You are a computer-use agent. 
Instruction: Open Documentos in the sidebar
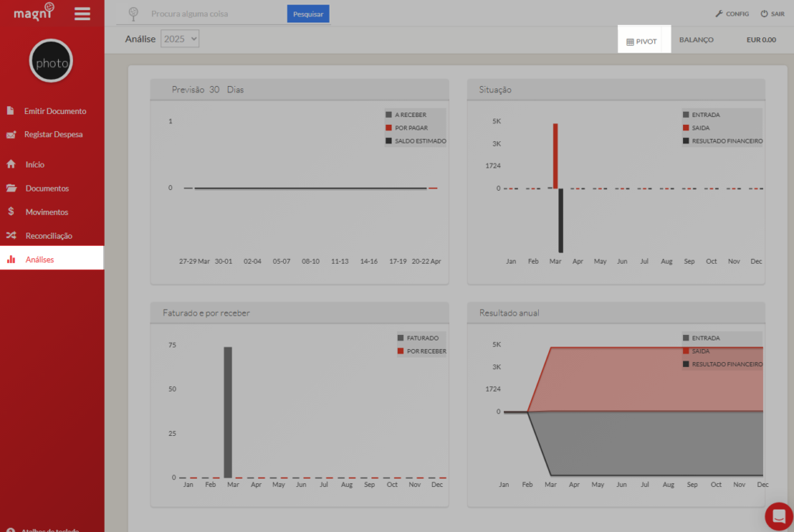(47, 188)
